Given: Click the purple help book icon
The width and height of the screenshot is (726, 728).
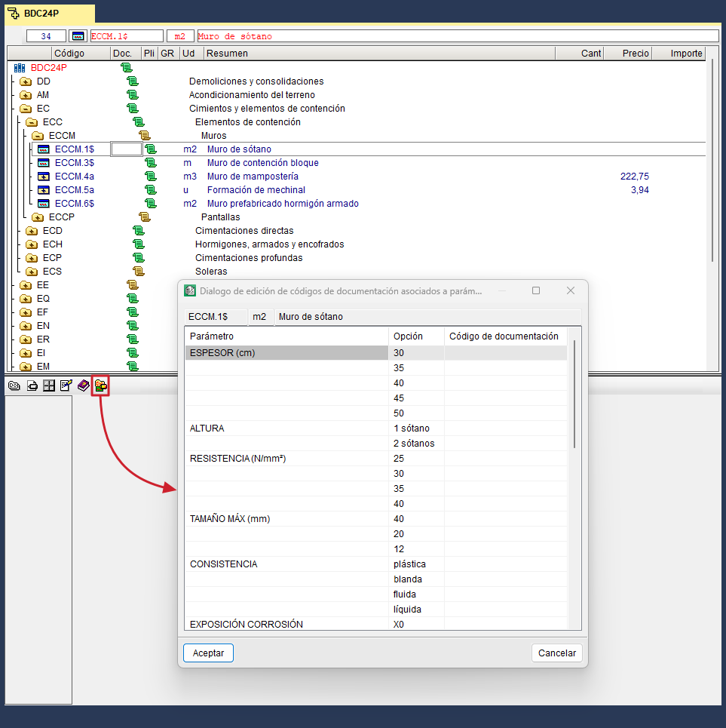Looking at the screenshot, I should tap(83, 386).
